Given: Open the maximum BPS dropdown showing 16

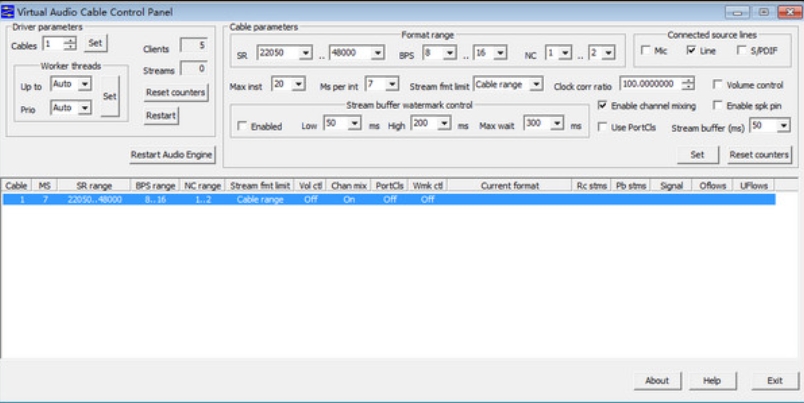Looking at the screenshot, I should [x=500, y=53].
